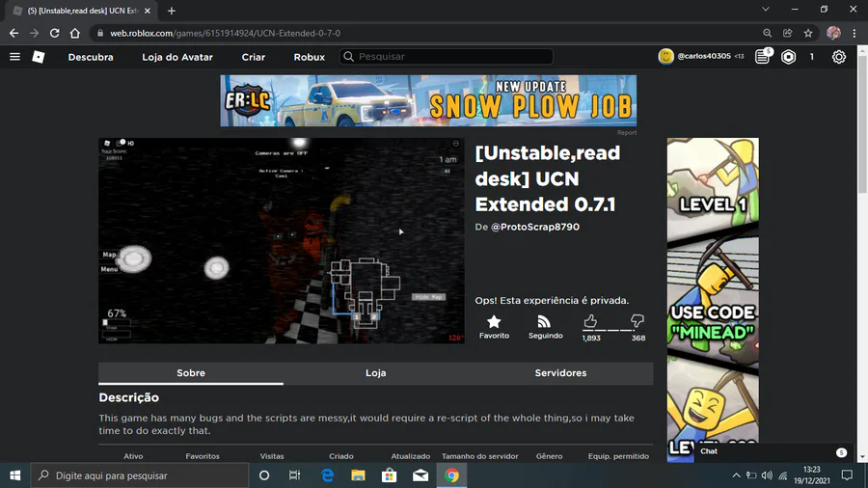Image resolution: width=868 pixels, height=488 pixels.
Task: Open the volume speaker control
Action: point(767,475)
